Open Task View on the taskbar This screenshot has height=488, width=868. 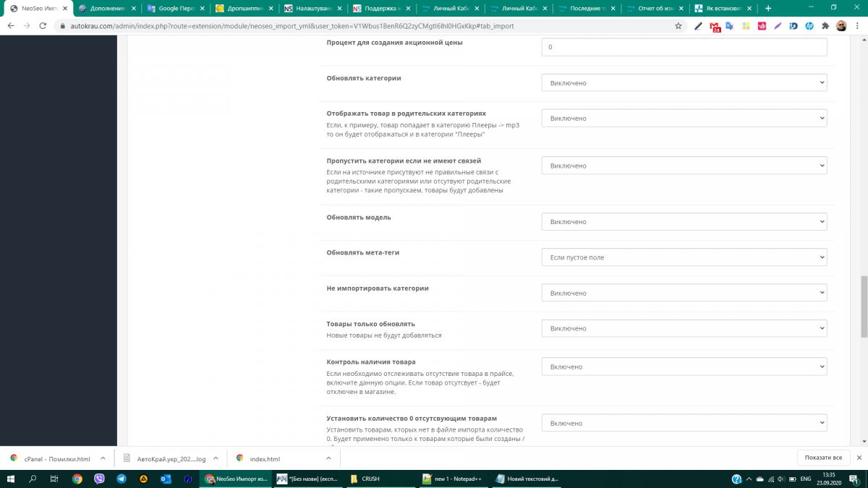(x=54, y=479)
